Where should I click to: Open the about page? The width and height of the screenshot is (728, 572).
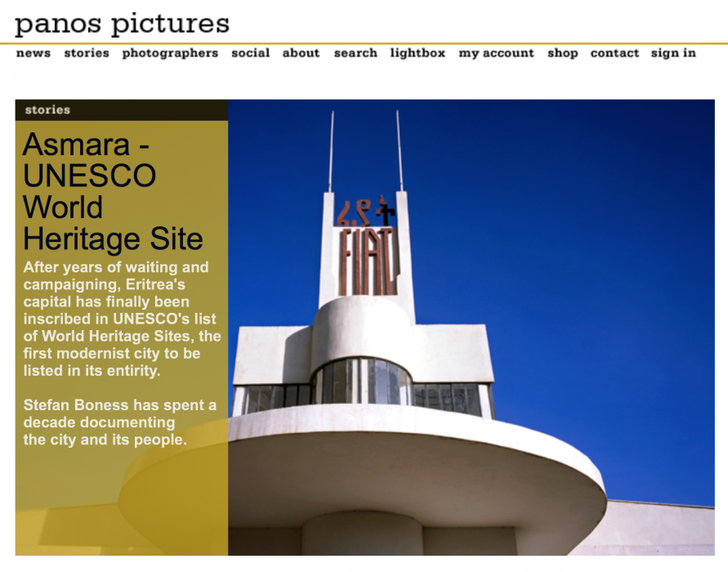click(301, 53)
